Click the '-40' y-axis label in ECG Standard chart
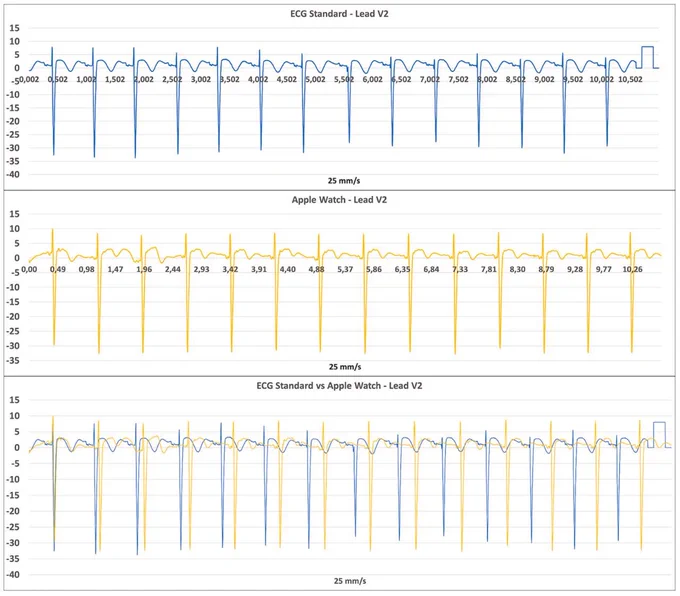Screen dimensions: 680x596 click(x=13, y=174)
